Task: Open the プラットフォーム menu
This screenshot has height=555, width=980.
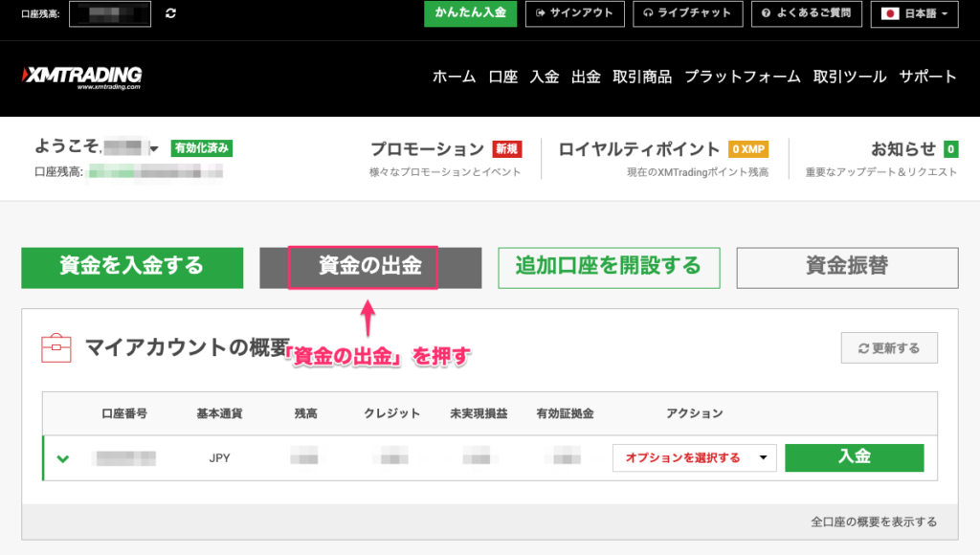Action: pos(743,78)
